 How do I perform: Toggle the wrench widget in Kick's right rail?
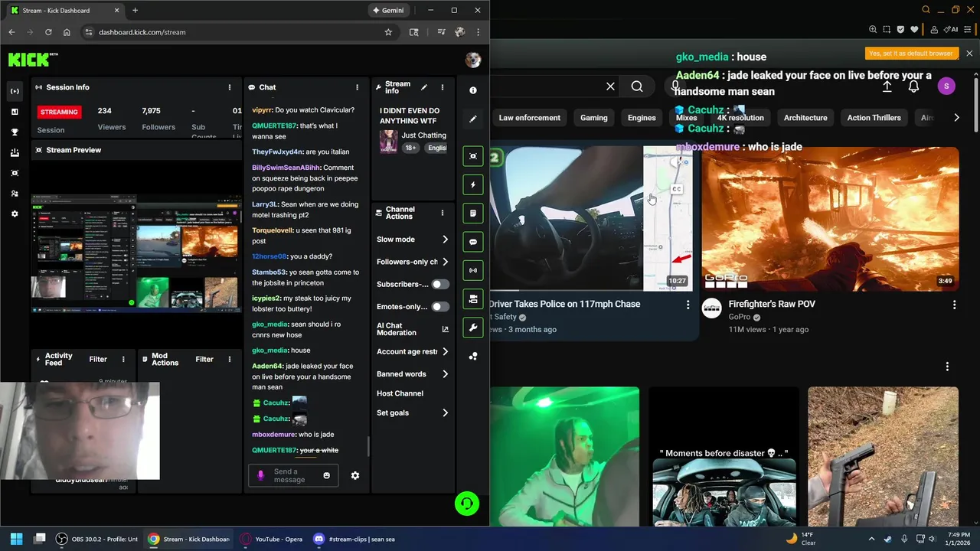pyautogui.click(x=473, y=328)
